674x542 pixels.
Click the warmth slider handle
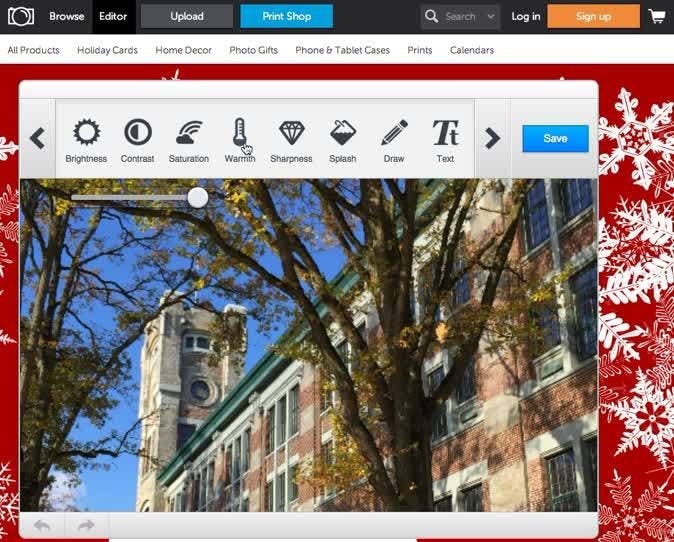[x=198, y=198]
